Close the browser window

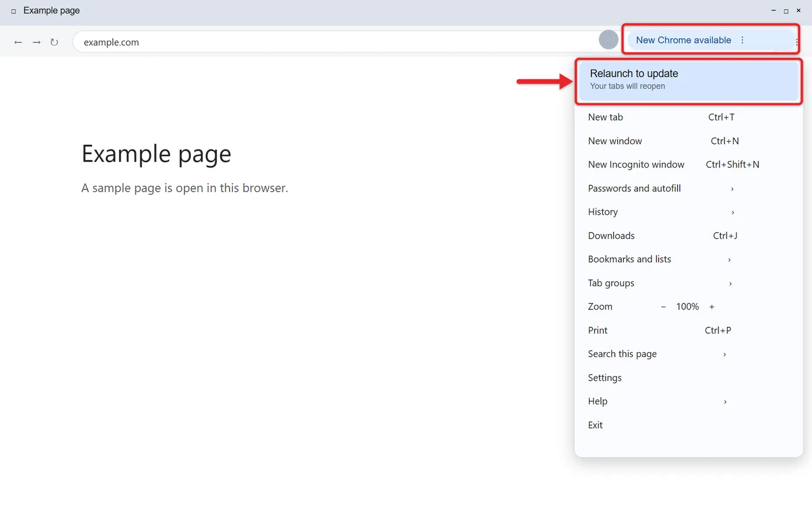(799, 10)
